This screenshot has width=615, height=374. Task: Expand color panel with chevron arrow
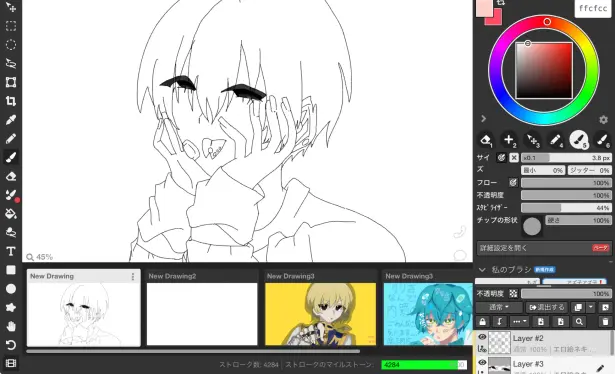coord(484,119)
